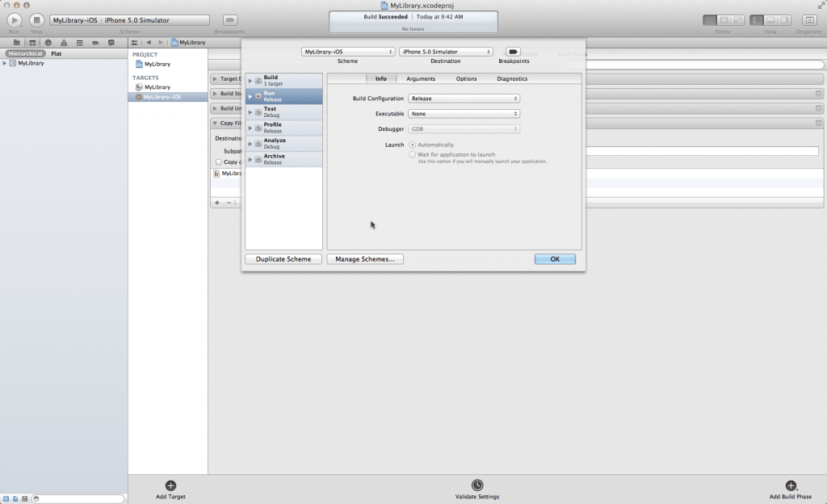Collapse the Copy Files build phase

coord(215,123)
